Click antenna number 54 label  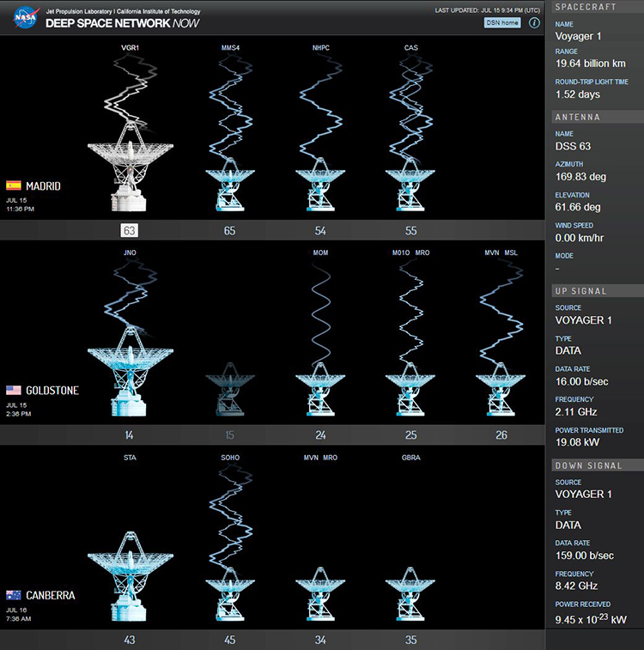coord(320,231)
